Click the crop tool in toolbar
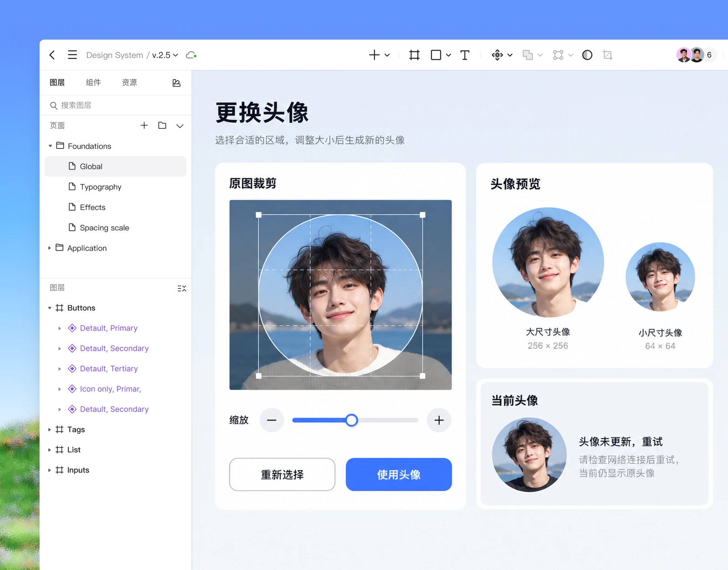The width and height of the screenshot is (728, 570). click(x=607, y=55)
